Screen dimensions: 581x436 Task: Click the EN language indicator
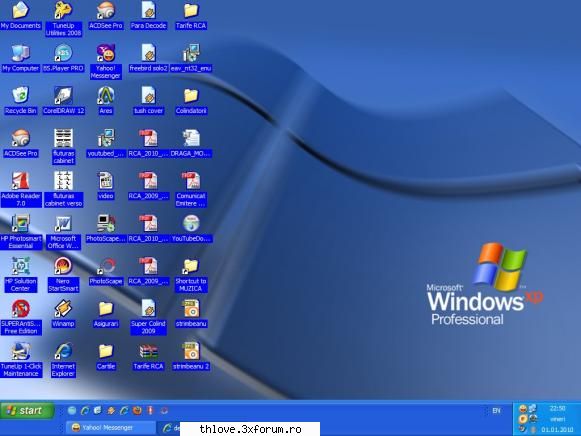pos(496,410)
